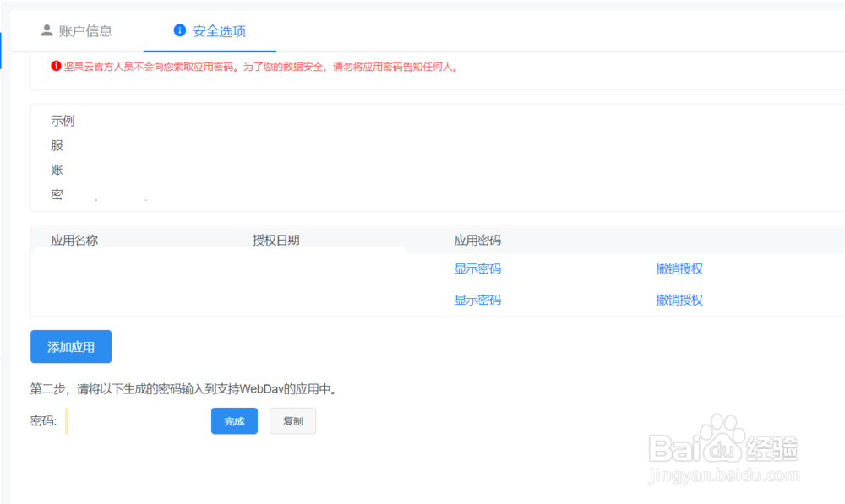The width and height of the screenshot is (845, 504).
Task: Click the red 坚果云官方人员 warning text
Action: (261, 67)
